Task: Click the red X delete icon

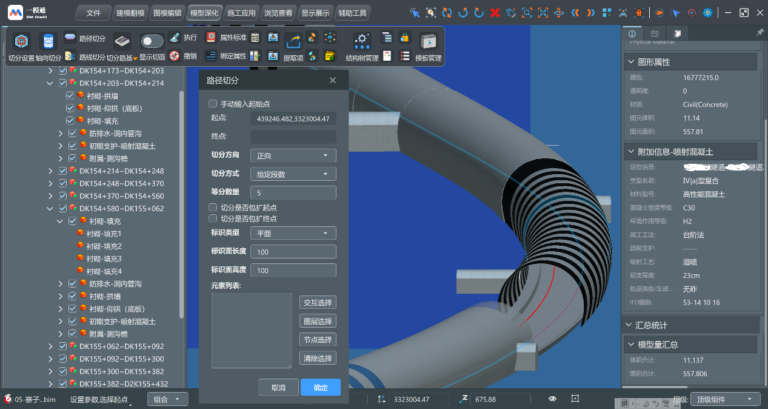Action: pos(495,13)
